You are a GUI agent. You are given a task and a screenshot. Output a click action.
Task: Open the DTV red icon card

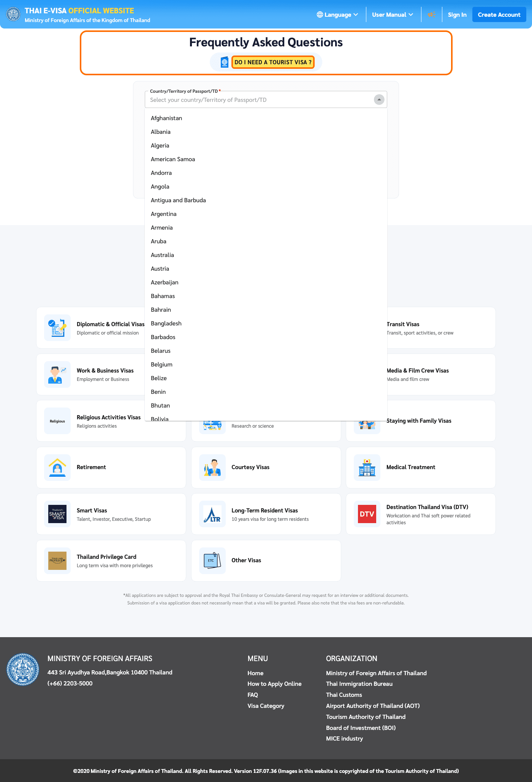pos(367,514)
